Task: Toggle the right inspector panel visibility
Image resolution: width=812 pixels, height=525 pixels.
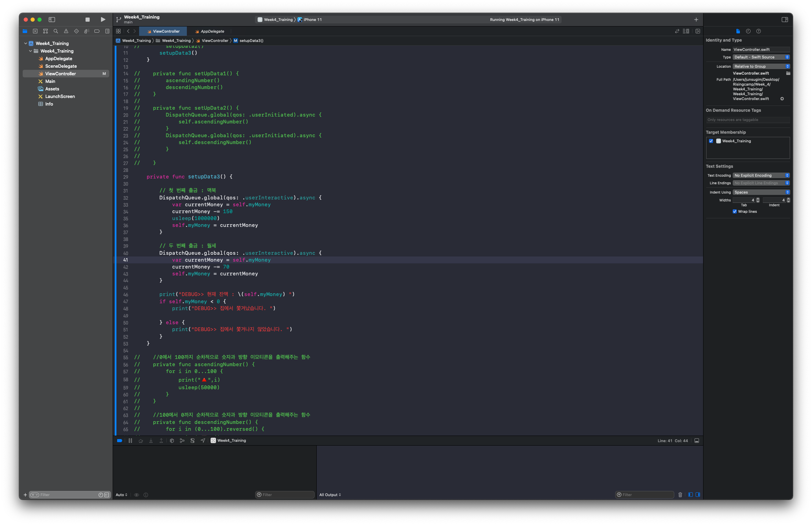Action: [785, 20]
